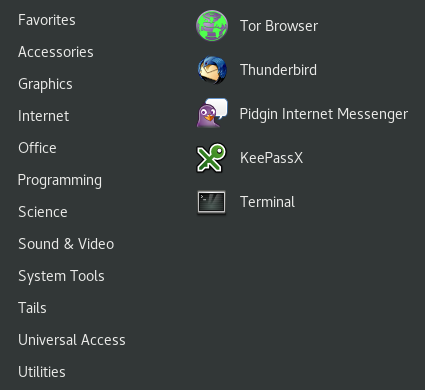This screenshot has width=425, height=390.
Task: Open the Accessories category
Action: (x=56, y=52)
